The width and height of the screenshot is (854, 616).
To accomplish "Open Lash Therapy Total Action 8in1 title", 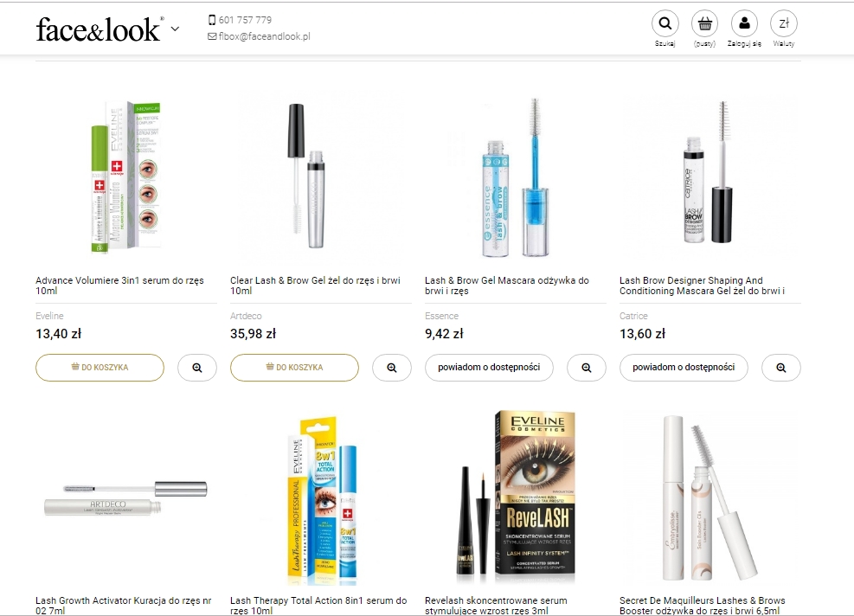I will click(318, 606).
